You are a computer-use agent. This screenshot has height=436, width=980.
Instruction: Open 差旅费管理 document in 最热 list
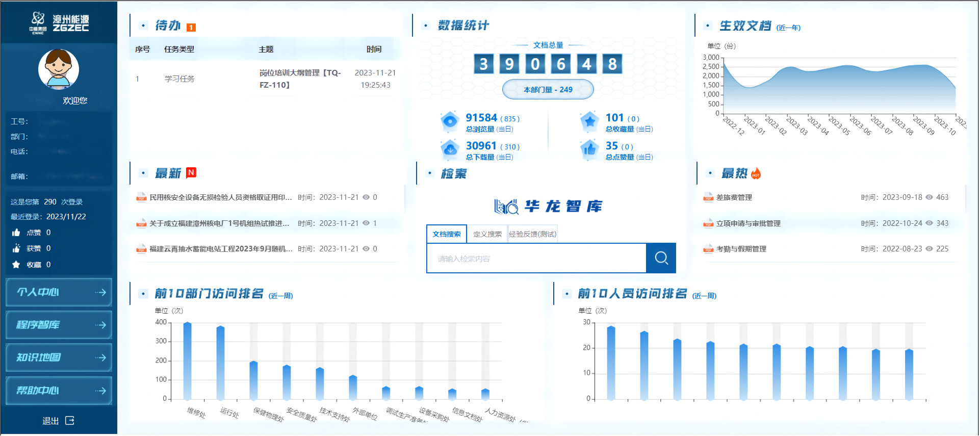(x=734, y=197)
